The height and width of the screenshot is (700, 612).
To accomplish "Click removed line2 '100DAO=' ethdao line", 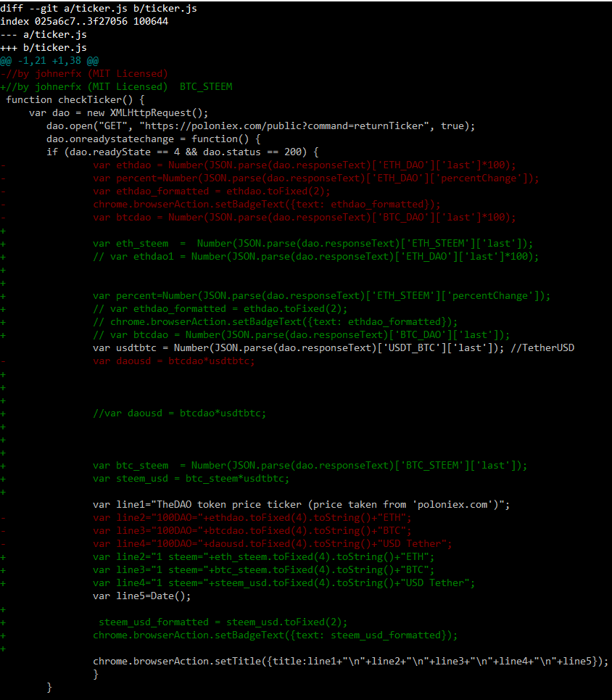I will pos(252,517).
